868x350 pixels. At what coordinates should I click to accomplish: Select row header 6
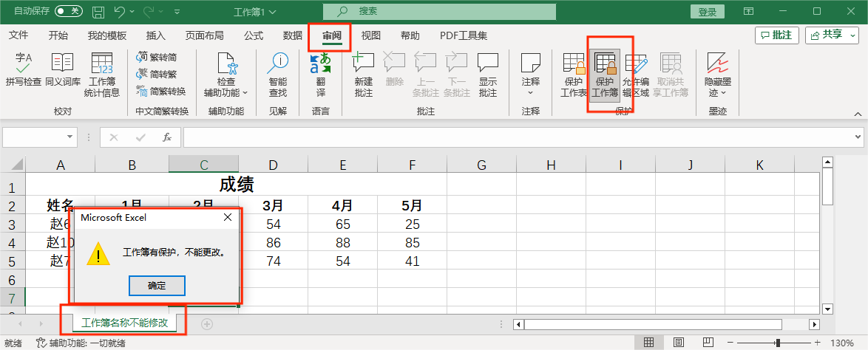[x=13, y=280]
